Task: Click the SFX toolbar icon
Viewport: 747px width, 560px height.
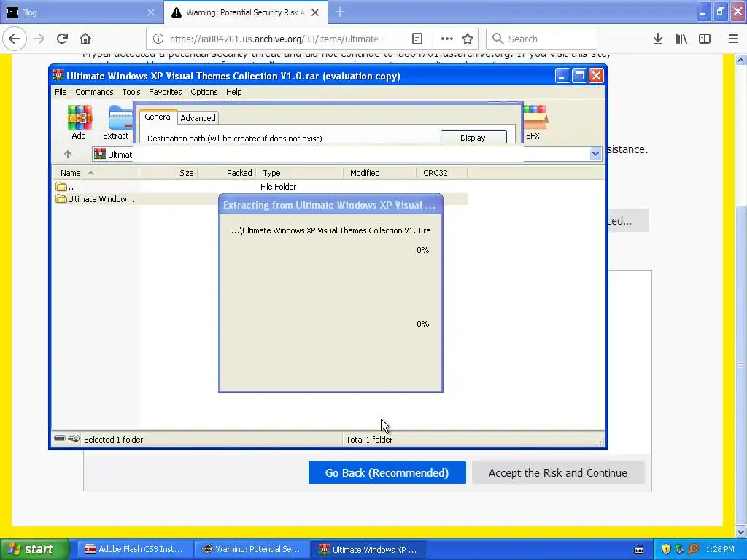Action: 535,122
